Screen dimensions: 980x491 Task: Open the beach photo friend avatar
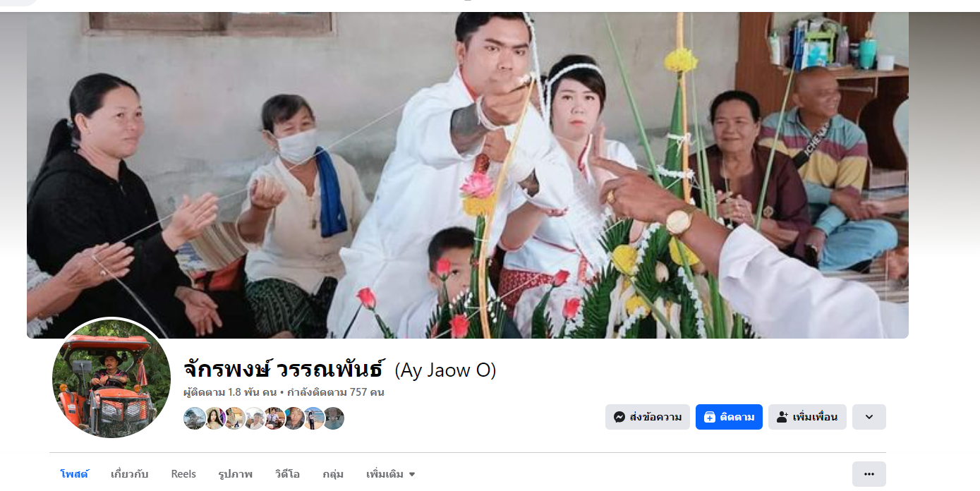[314, 418]
